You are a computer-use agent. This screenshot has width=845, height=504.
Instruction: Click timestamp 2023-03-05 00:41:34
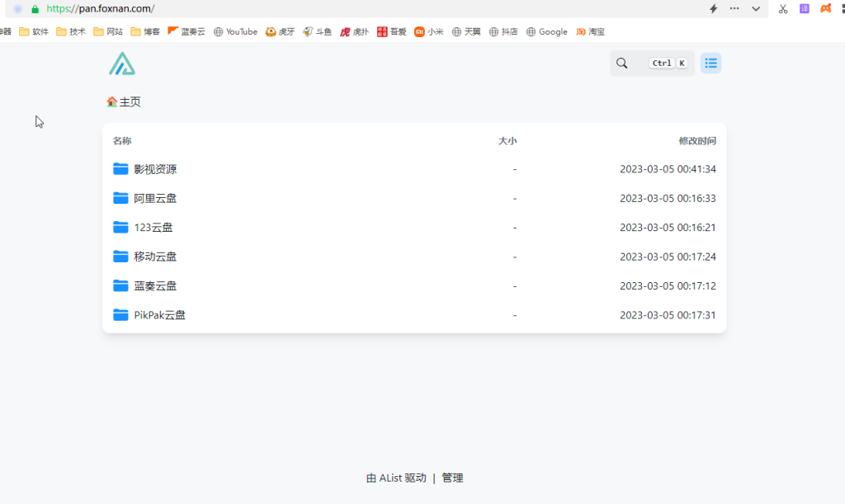point(668,169)
